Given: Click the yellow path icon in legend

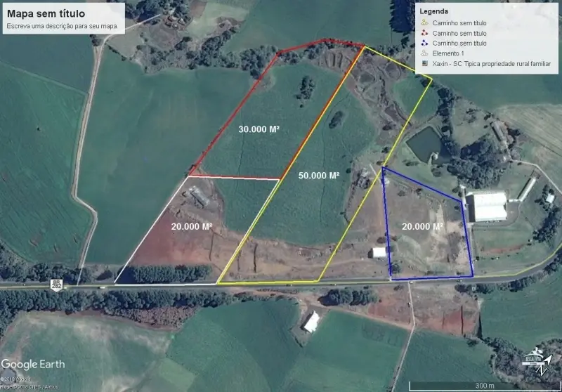Looking at the screenshot, I should 424,23.
